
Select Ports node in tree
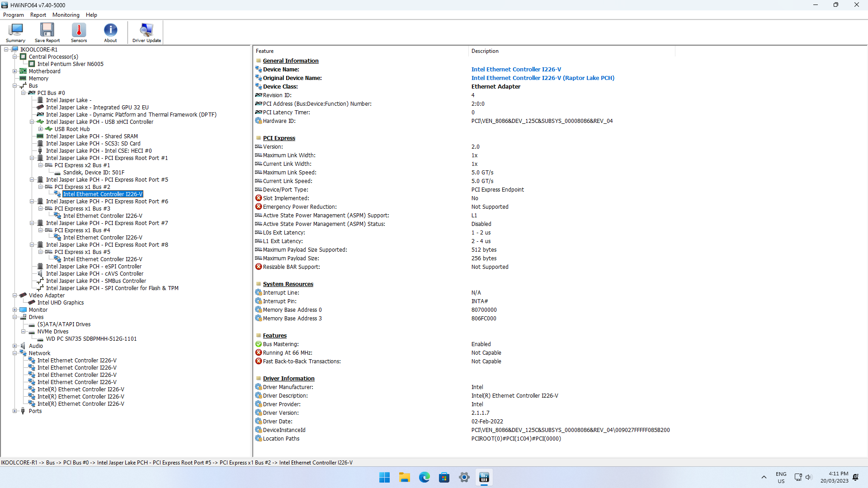[35, 411]
